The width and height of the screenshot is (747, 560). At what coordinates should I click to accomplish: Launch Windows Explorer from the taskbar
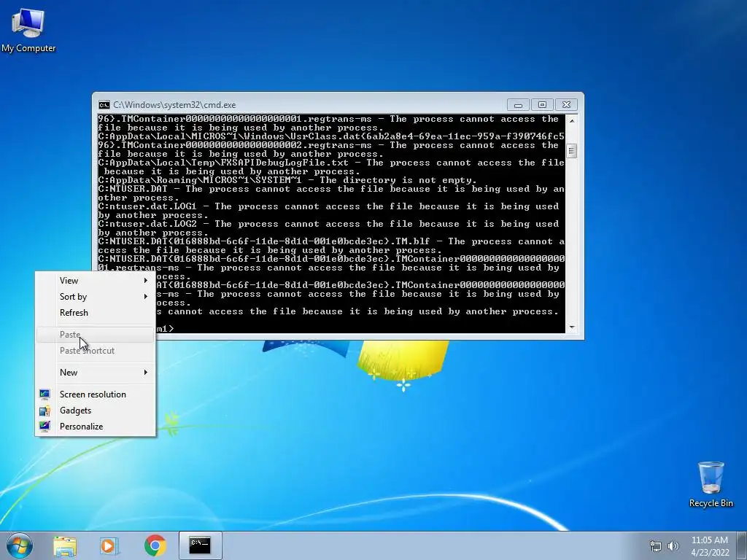pyautogui.click(x=65, y=545)
